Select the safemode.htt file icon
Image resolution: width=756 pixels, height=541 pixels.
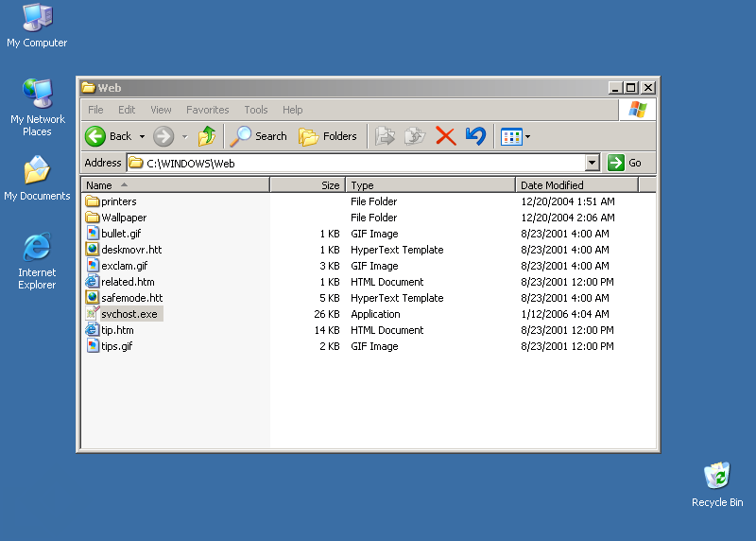coord(92,297)
